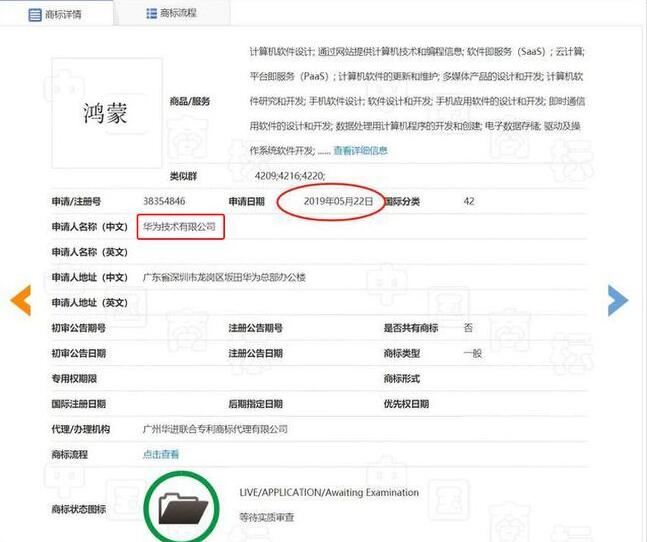647x542 pixels.
Task: Click the 申请日期 label
Action: pyautogui.click(x=246, y=202)
